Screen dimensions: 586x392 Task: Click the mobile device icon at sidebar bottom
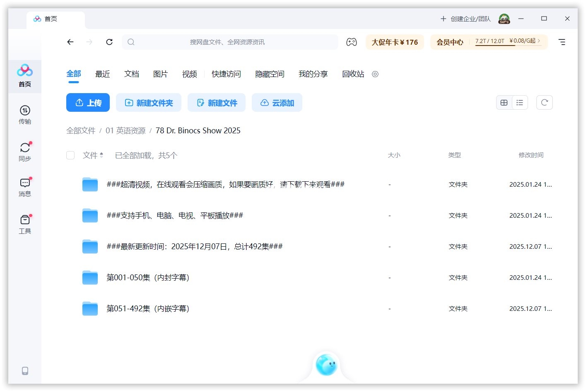[25, 371]
